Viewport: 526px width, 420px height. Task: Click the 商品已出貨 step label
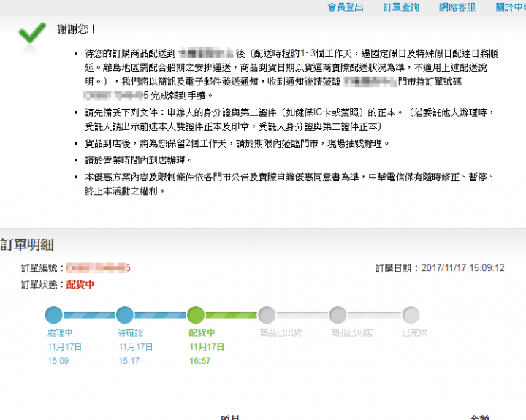[x=281, y=332]
